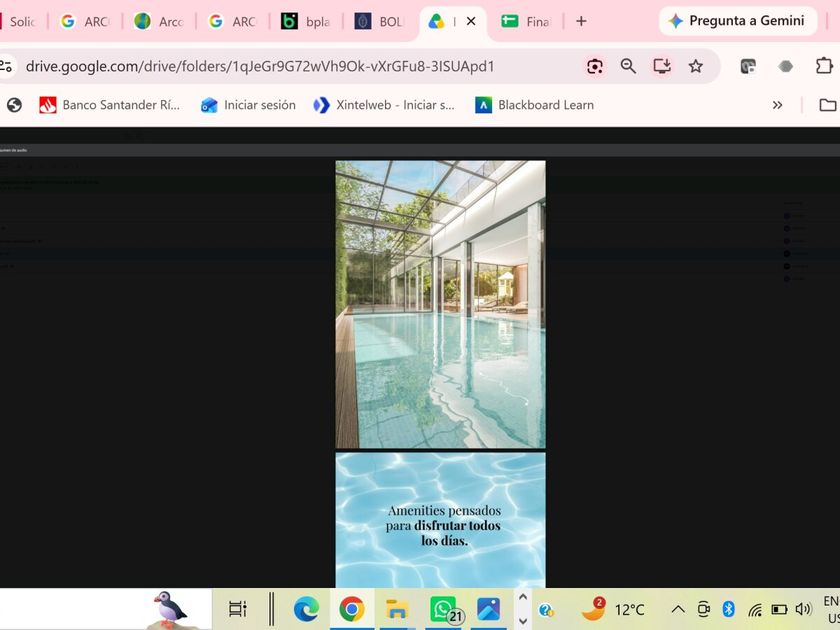Image resolution: width=840 pixels, height=630 pixels.
Task: Open the speaker volume control
Action: [803, 609]
